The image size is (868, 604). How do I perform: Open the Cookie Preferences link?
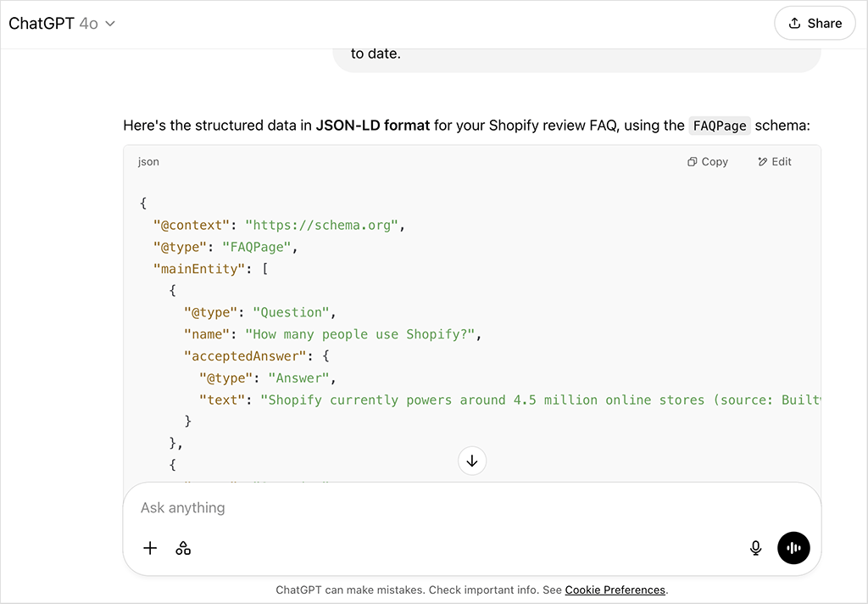[x=615, y=590]
